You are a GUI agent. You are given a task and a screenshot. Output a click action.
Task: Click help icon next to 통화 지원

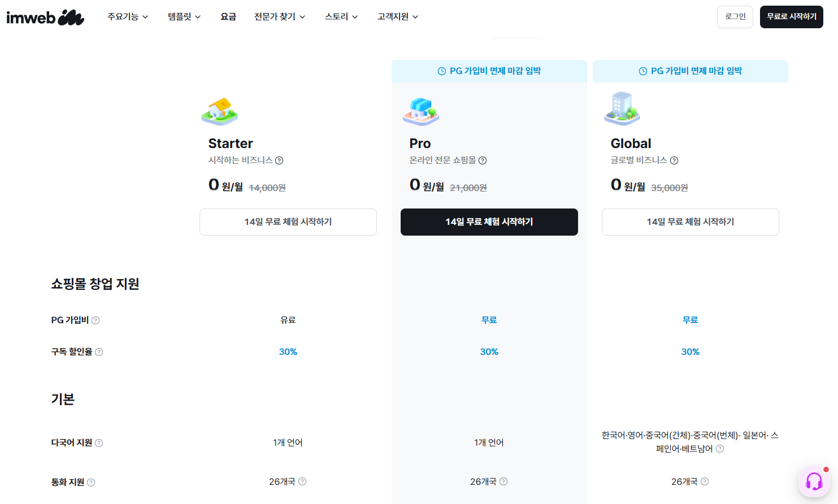[x=92, y=482]
